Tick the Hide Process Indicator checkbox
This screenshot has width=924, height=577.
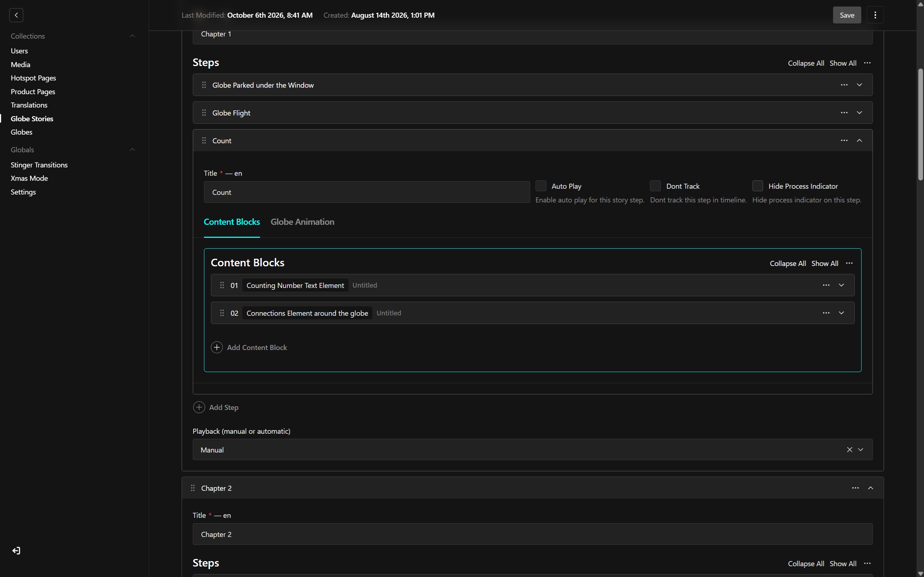point(758,186)
